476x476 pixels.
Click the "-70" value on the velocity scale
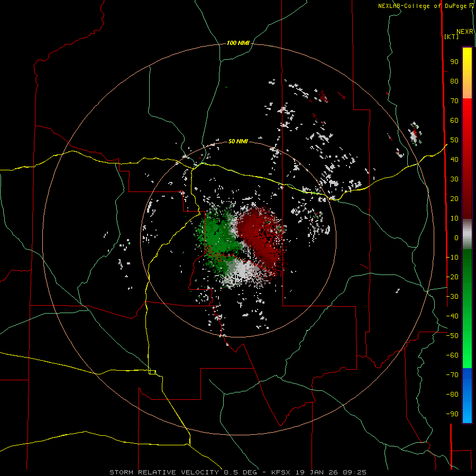click(452, 375)
